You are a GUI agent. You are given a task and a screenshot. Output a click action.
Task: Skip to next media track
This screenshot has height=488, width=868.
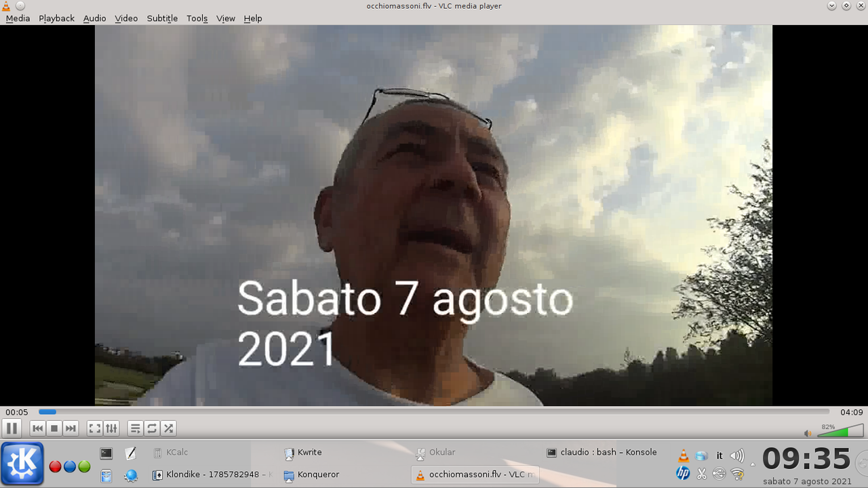click(x=71, y=428)
